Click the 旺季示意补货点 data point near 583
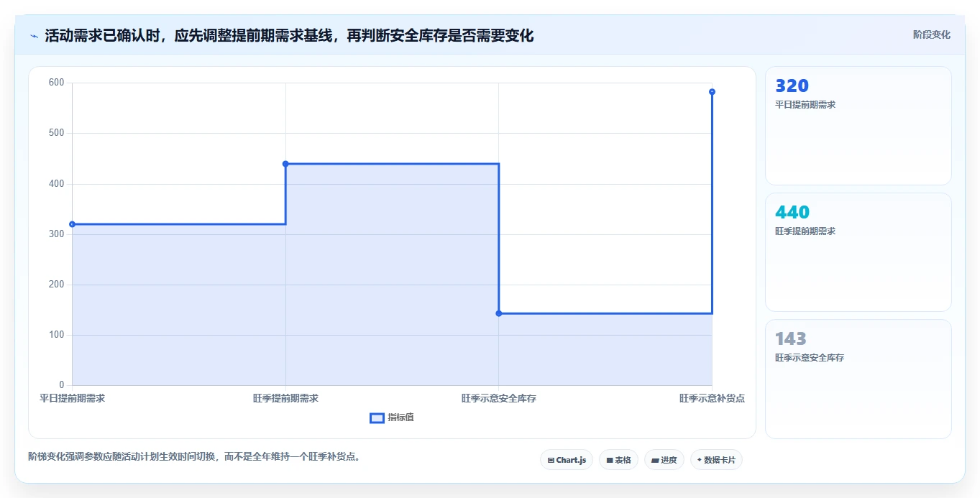The image size is (980, 498). [x=712, y=92]
